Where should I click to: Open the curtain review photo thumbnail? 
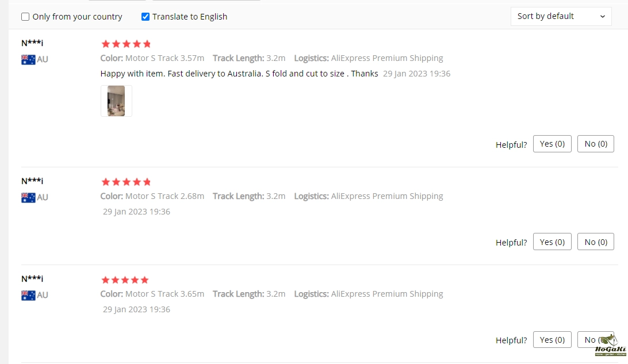[x=116, y=101]
